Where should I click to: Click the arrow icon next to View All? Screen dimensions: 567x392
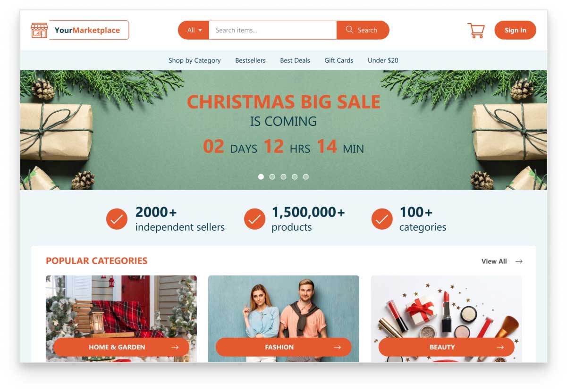519,261
